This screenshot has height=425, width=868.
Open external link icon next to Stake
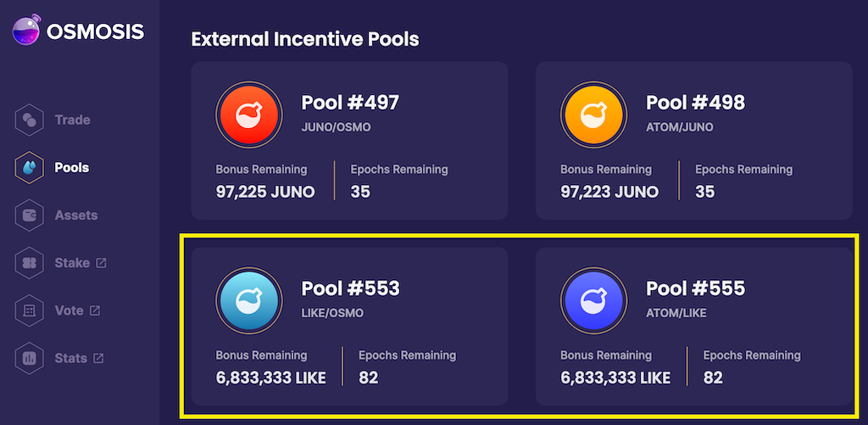[102, 263]
